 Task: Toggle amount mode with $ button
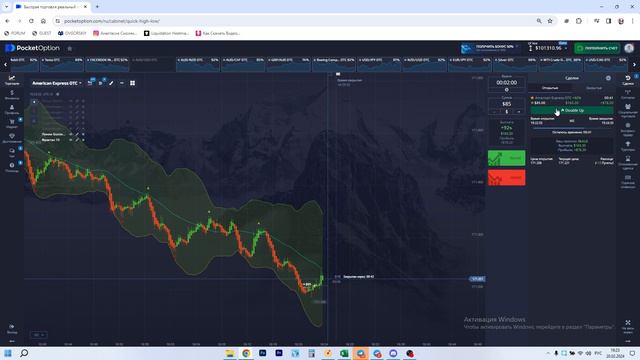click(x=507, y=111)
